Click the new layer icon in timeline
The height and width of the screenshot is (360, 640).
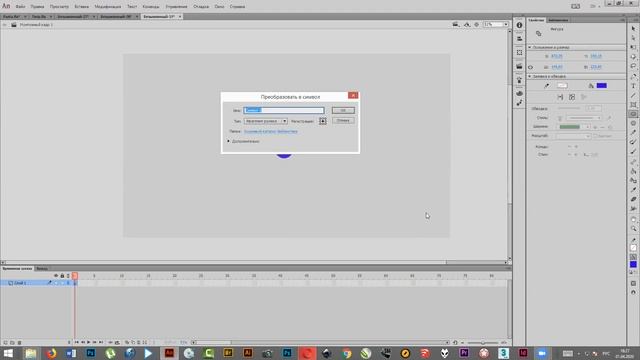coord(5,343)
